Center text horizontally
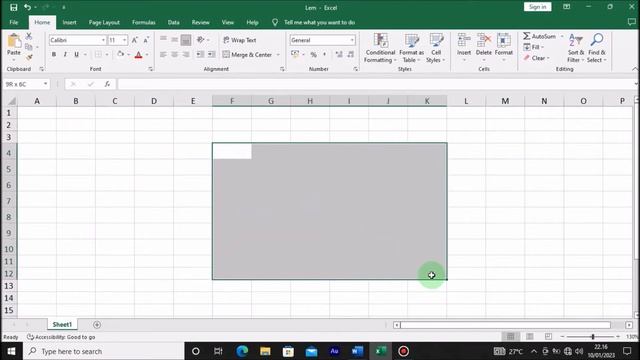Screen dimensions: 640x360 (x=174, y=54)
